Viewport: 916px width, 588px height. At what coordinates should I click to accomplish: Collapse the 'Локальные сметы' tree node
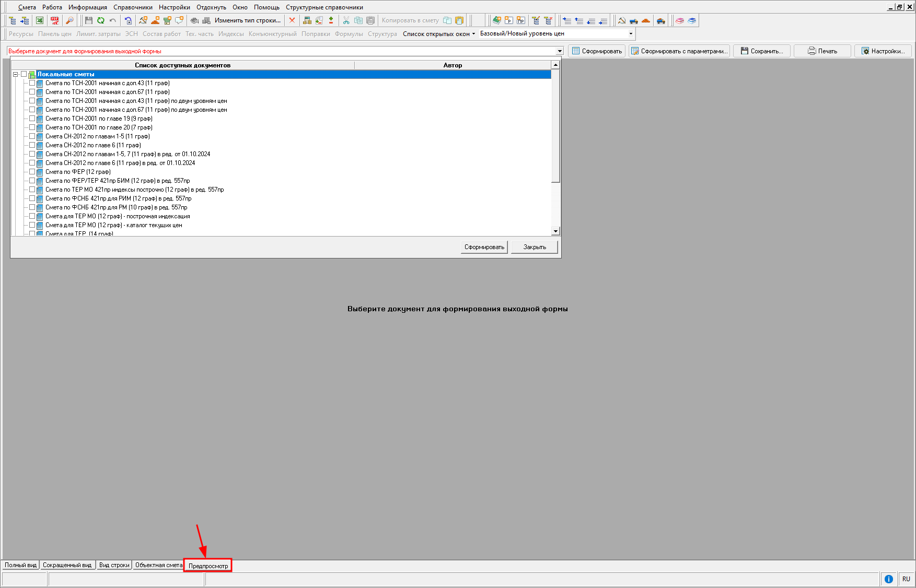(x=16, y=74)
